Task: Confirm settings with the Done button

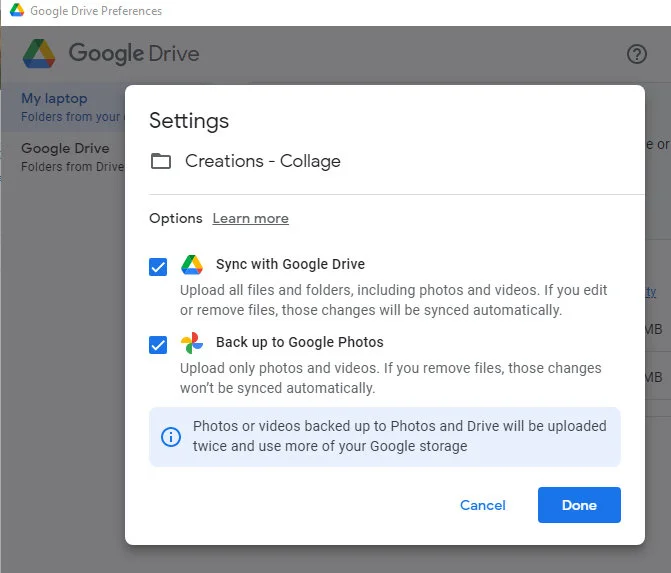Action: pos(579,505)
